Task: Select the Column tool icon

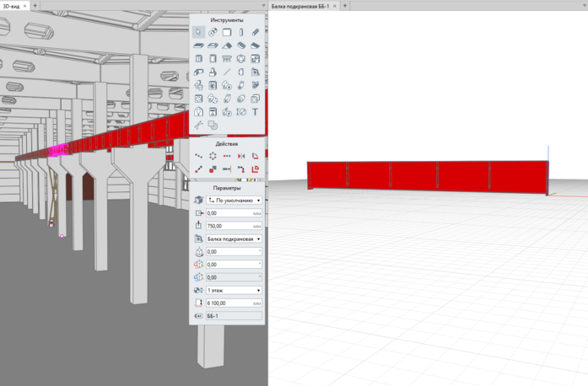Action: [241, 32]
